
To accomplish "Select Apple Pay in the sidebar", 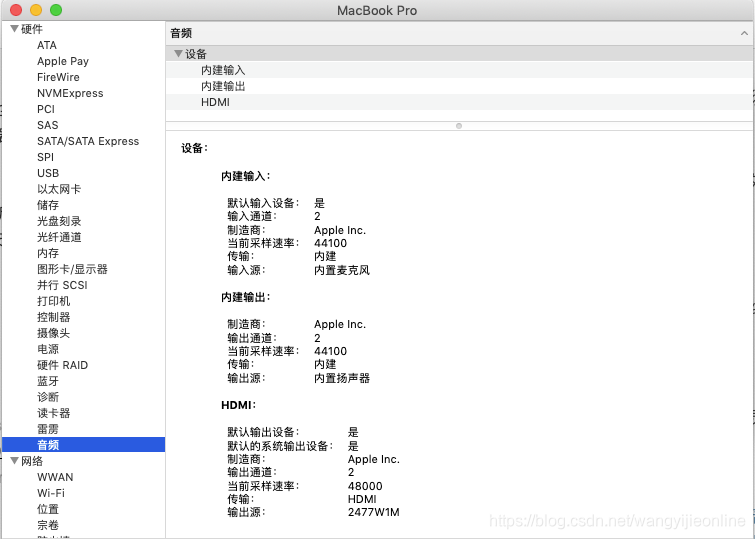I will click(x=63, y=61).
